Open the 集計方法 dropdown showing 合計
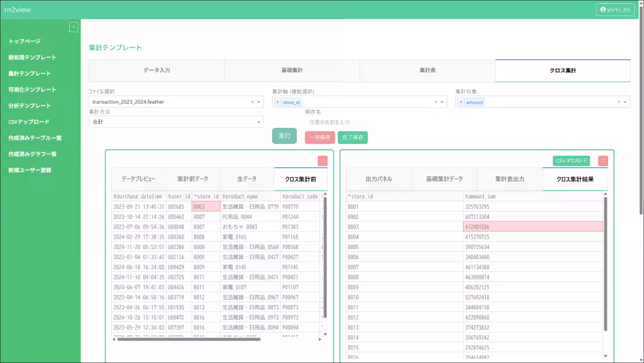Viewport: 644px width, 363px height. pyautogui.click(x=258, y=122)
